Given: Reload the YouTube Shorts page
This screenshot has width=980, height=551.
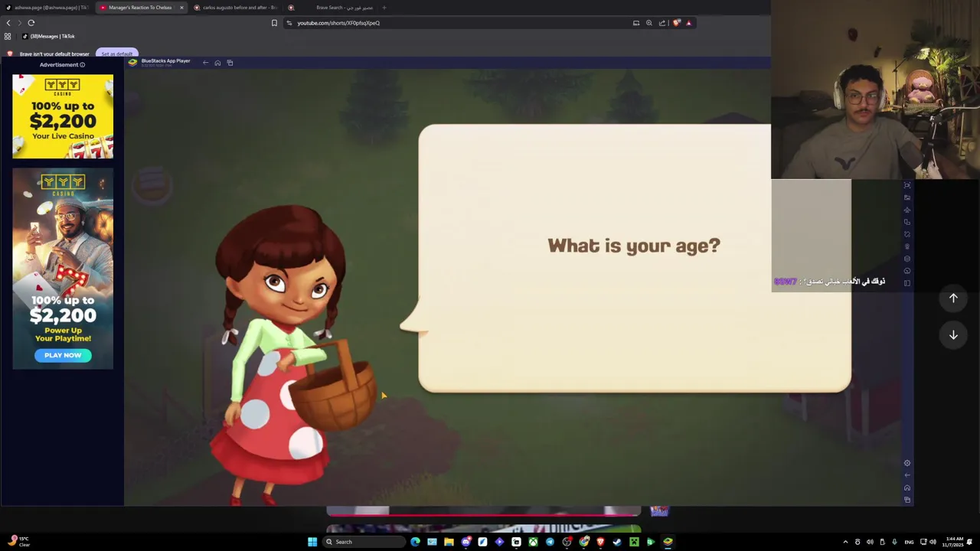Looking at the screenshot, I should coord(31,23).
